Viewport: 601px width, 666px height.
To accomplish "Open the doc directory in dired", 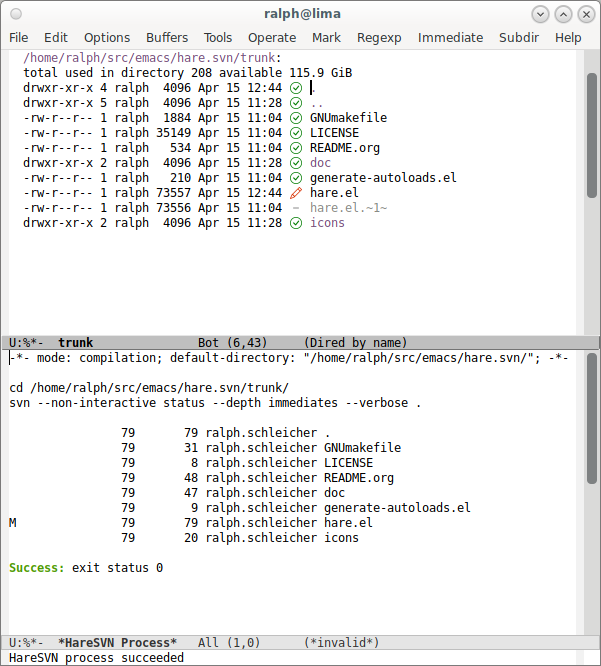I will click(x=320, y=163).
